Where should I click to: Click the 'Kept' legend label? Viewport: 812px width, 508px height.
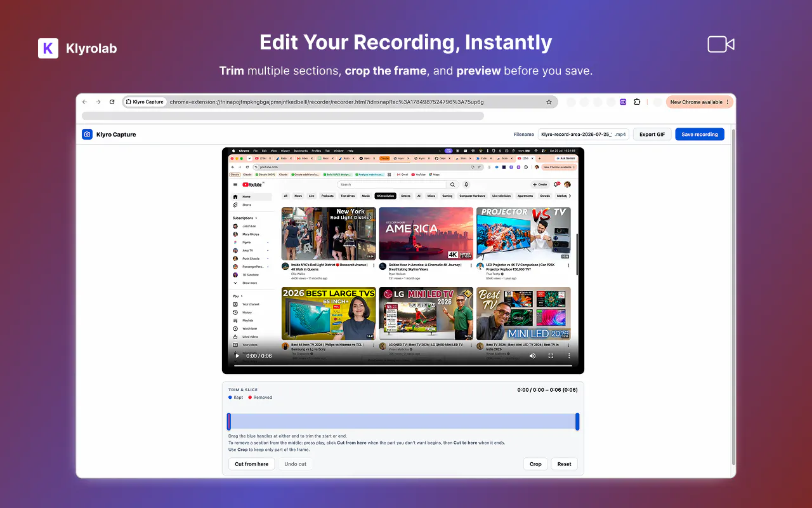point(239,398)
